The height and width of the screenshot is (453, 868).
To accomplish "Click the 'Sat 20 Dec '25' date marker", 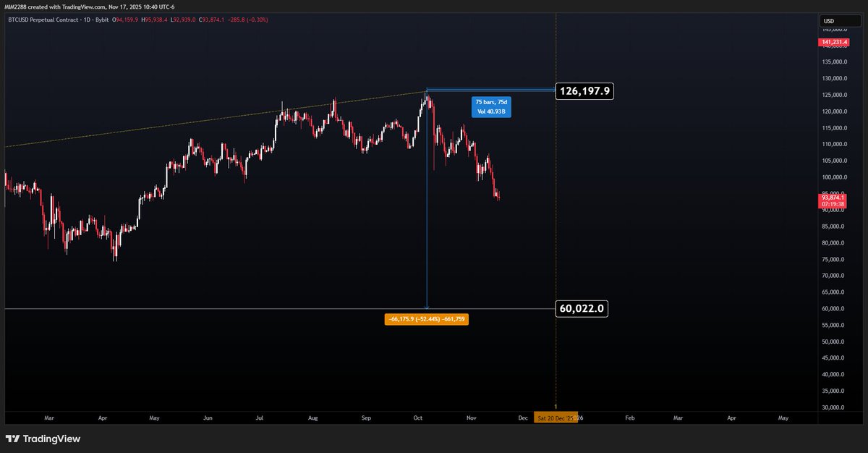I will click(556, 418).
